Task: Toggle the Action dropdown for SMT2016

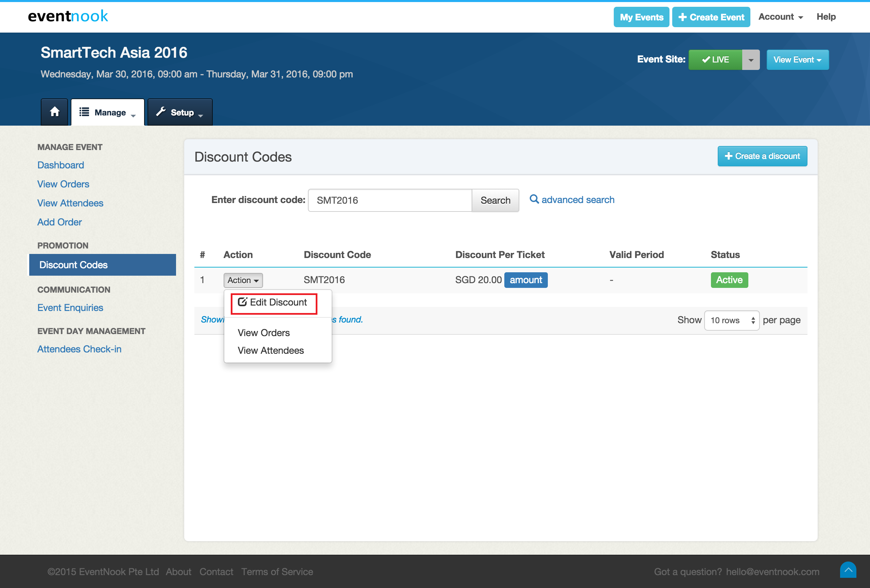Action: click(x=243, y=280)
